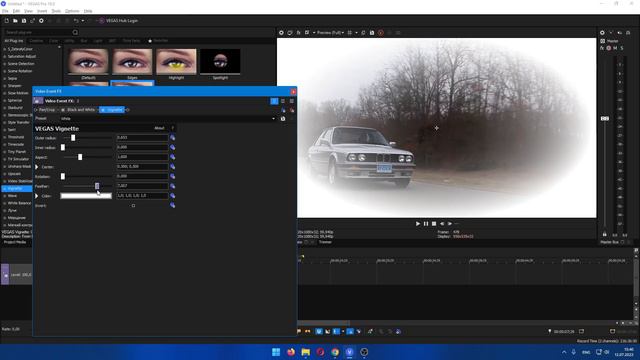Select Sepia in the plug-in list
Screen dimensions: 640x360
[x=12, y=78]
